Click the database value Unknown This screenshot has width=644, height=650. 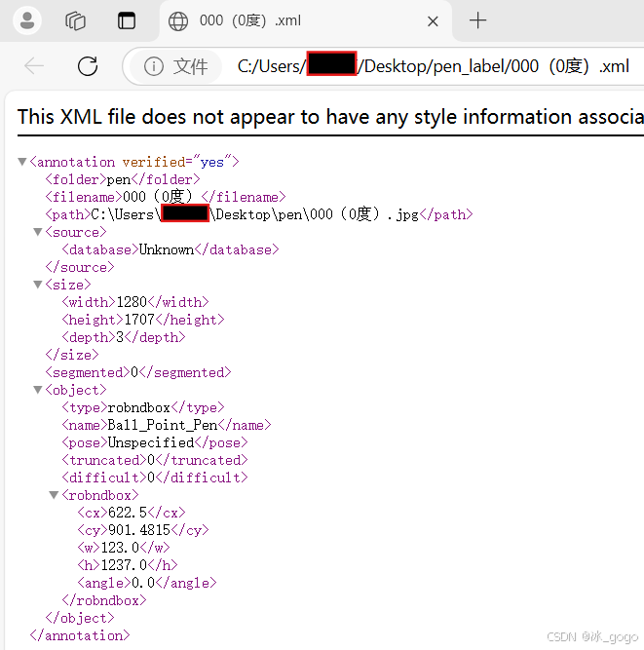coord(167,249)
